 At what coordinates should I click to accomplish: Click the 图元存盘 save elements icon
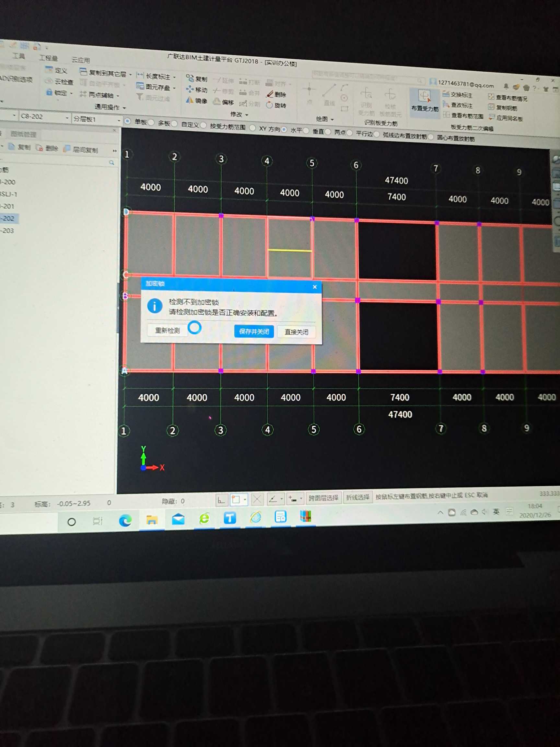coord(140,86)
